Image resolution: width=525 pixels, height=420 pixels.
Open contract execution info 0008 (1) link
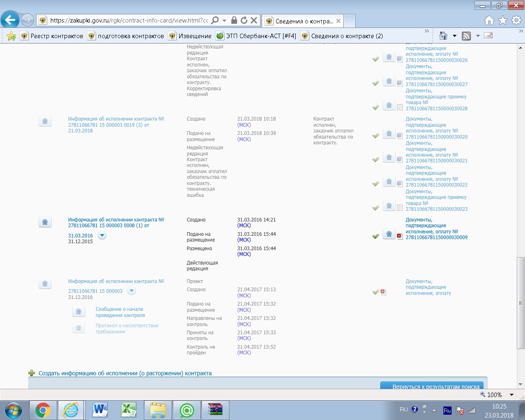click(x=116, y=223)
